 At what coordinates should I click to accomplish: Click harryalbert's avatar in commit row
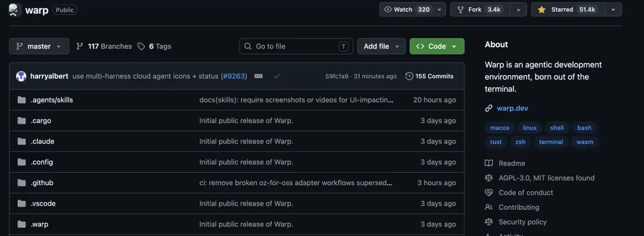tap(21, 76)
